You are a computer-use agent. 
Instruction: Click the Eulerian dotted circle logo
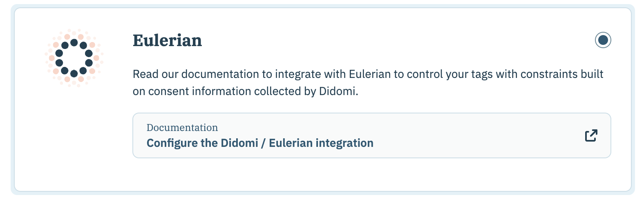point(74,58)
